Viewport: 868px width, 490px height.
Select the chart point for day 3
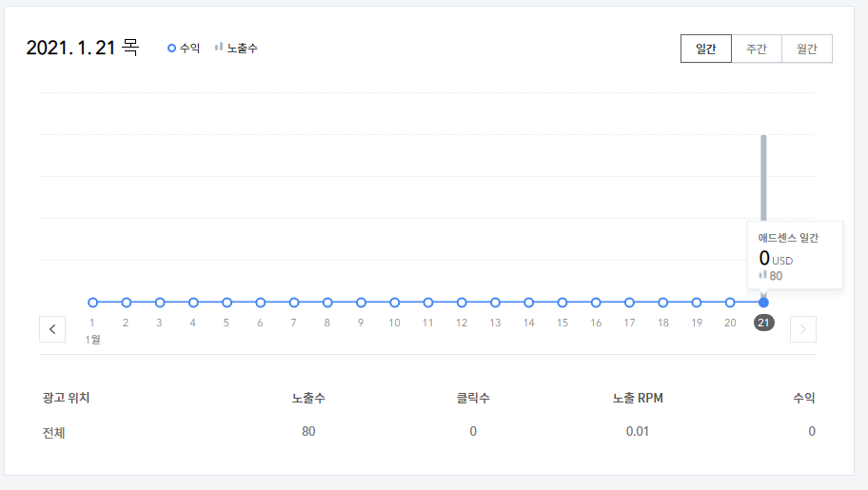pos(160,303)
